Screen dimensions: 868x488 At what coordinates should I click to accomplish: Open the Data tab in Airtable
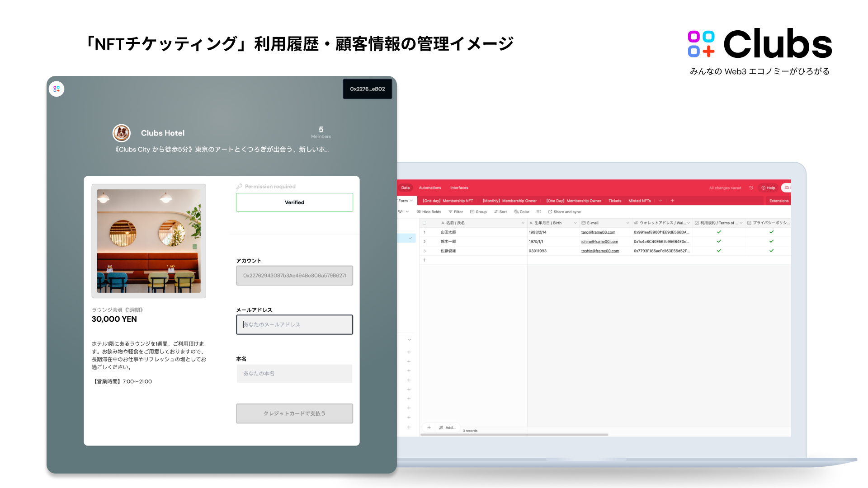click(x=406, y=188)
